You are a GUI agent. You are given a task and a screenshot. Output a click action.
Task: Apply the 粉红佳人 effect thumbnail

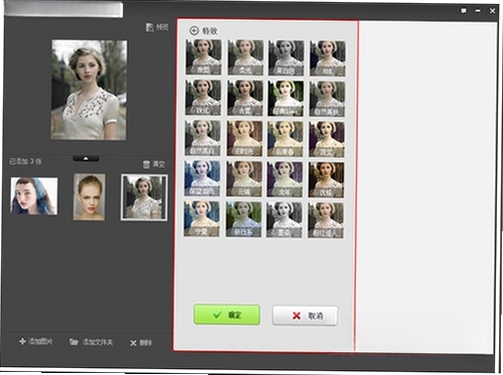coord(326,220)
